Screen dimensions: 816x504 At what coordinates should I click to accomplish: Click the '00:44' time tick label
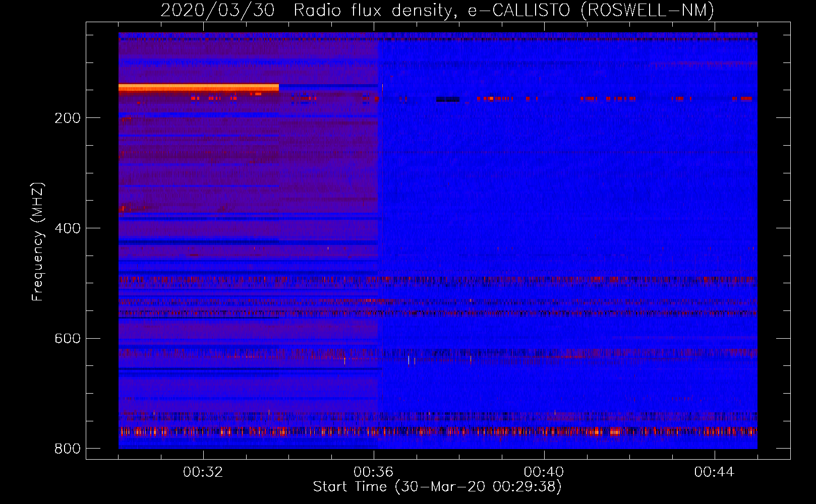(715, 472)
